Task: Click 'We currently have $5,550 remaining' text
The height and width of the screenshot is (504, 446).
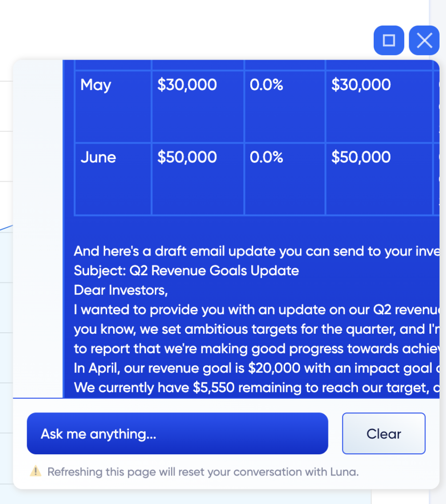Action: point(257,388)
